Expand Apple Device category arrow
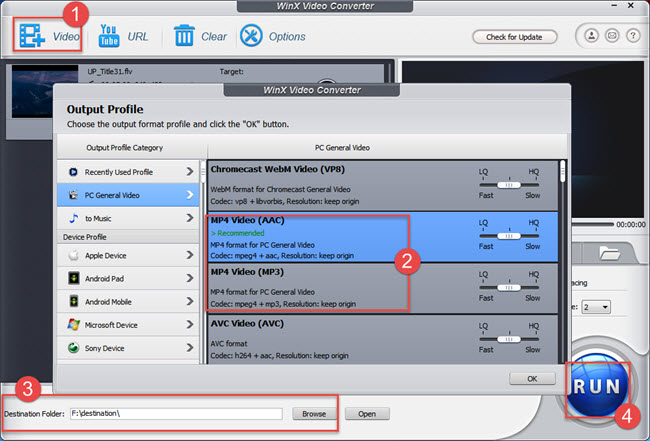 point(189,255)
